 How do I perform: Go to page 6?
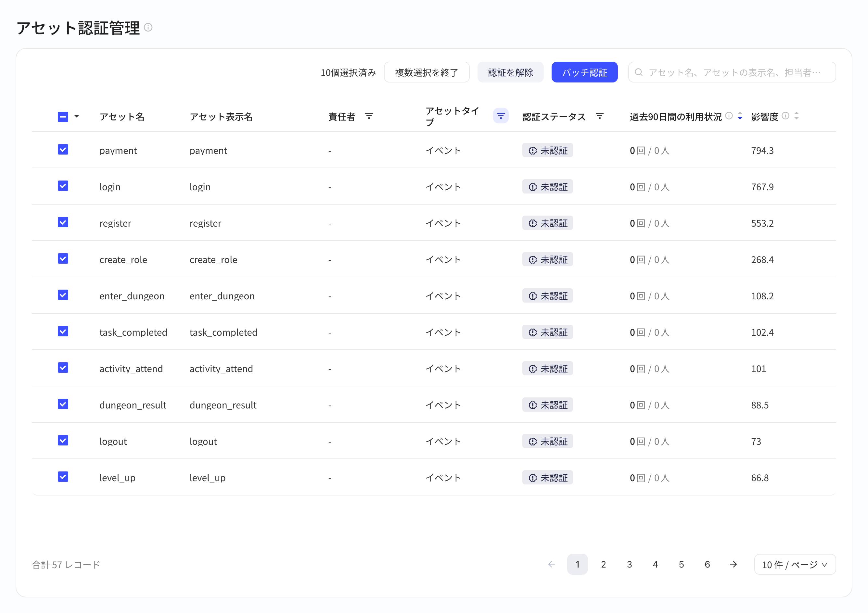click(707, 564)
